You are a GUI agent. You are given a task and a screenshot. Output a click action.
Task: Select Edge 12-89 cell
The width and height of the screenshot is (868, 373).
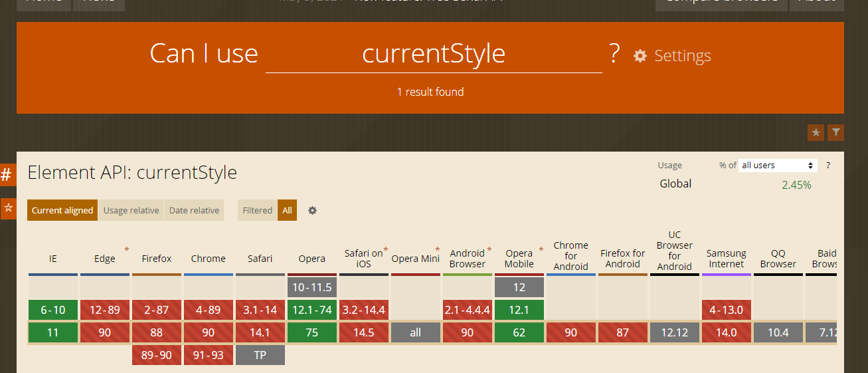pos(105,310)
